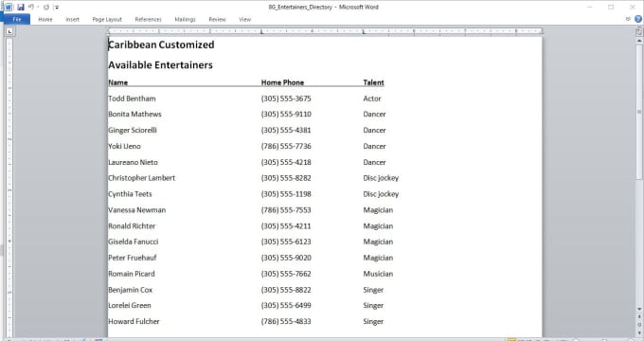Click 'Singer' in Lorelei Green's row

click(373, 305)
